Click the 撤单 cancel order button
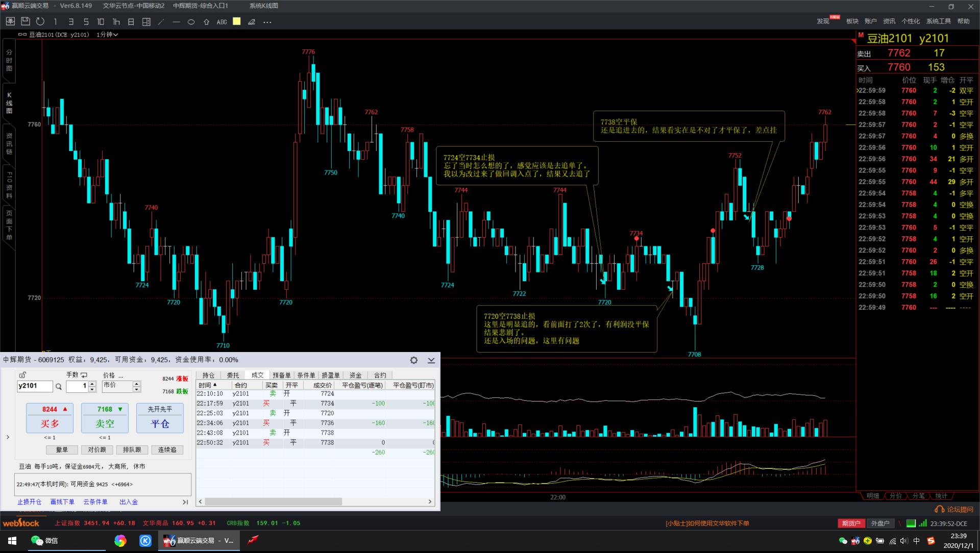This screenshot has height=553, width=980. (62, 450)
